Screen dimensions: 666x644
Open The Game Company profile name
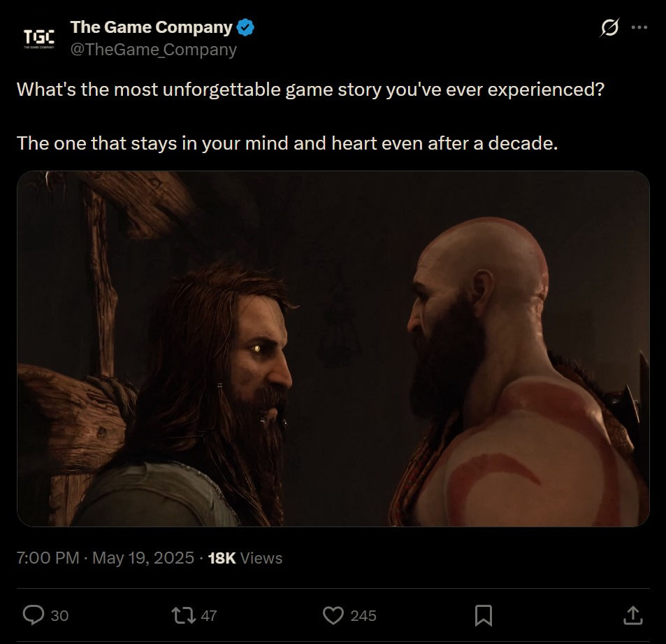pyautogui.click(x=153, y=27)
